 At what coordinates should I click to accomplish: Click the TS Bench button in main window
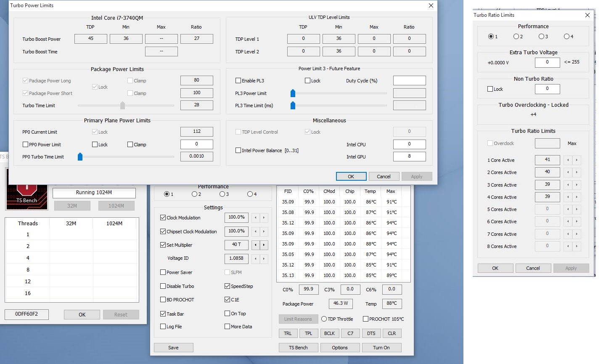click(x=298, y=348)
